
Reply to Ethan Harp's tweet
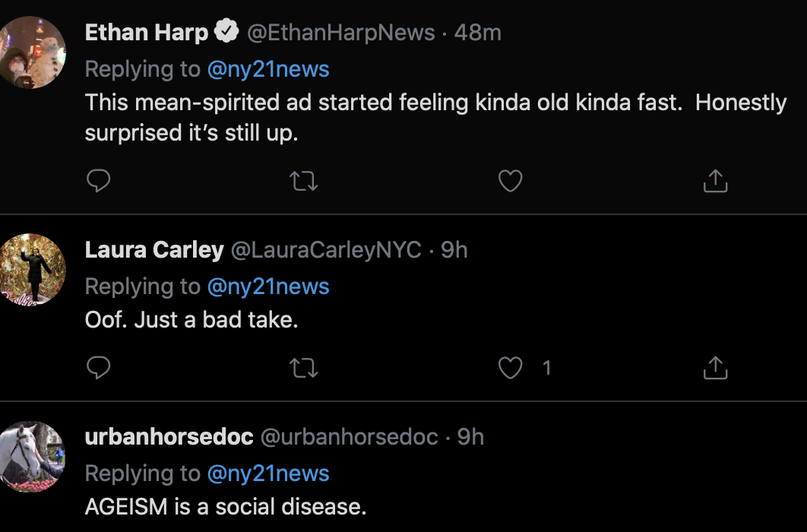point(99,181)
